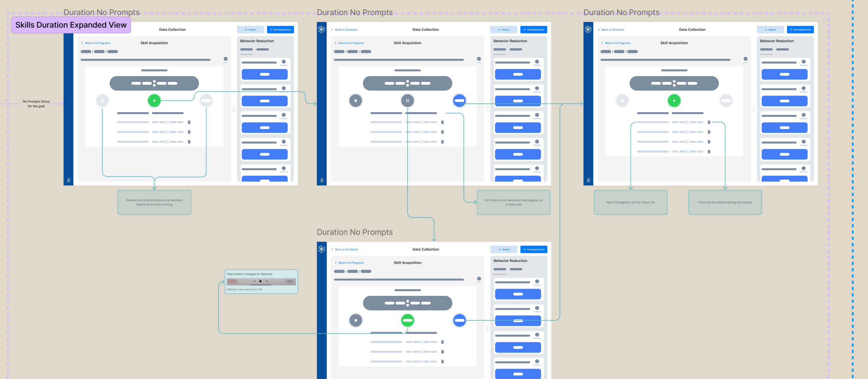Click Return to Programs in top-right frame
868x379 pixels.
[616, 43]
